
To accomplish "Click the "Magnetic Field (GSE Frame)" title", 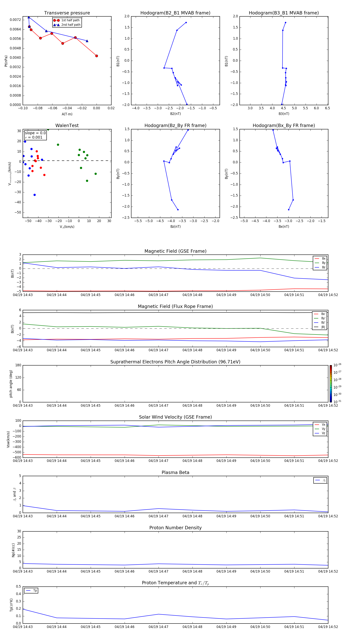I will 175,251.
